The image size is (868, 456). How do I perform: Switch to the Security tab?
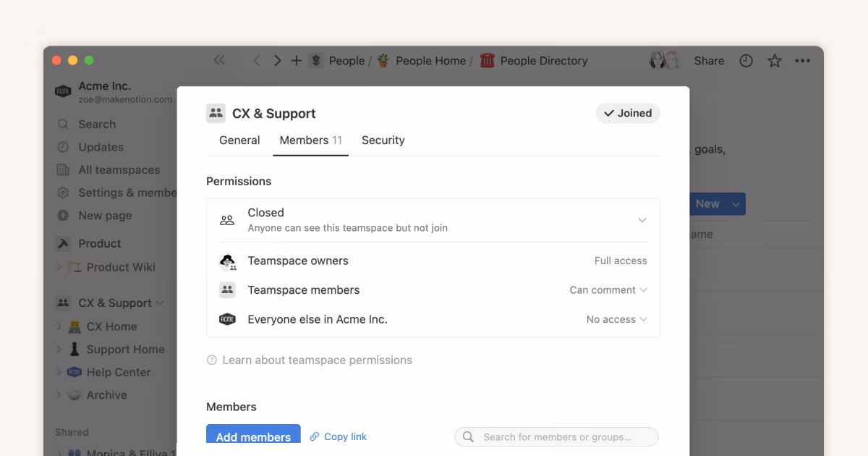[x=383, y=140]
